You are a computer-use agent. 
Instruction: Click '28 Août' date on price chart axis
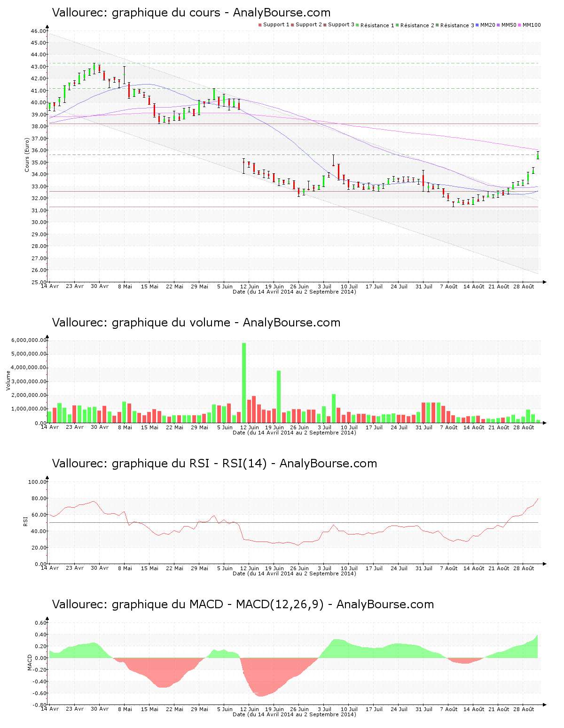pyautogui.click(x=524, y=287)
